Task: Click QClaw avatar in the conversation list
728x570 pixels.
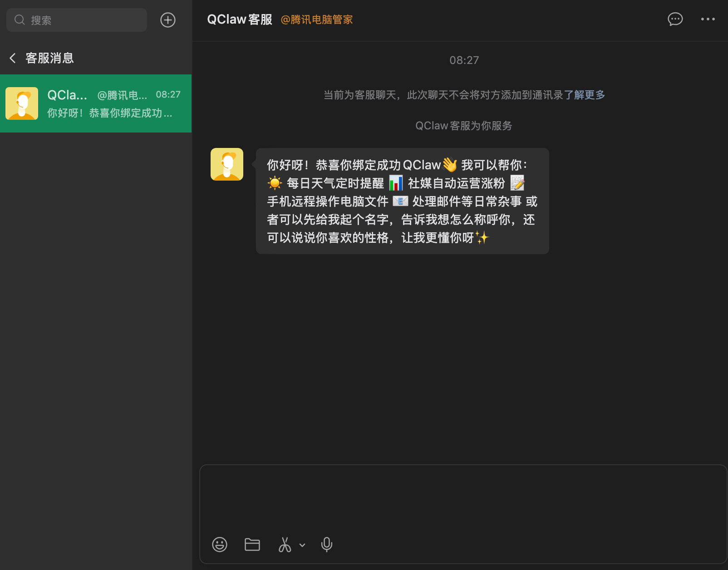Action: (22, 103)
